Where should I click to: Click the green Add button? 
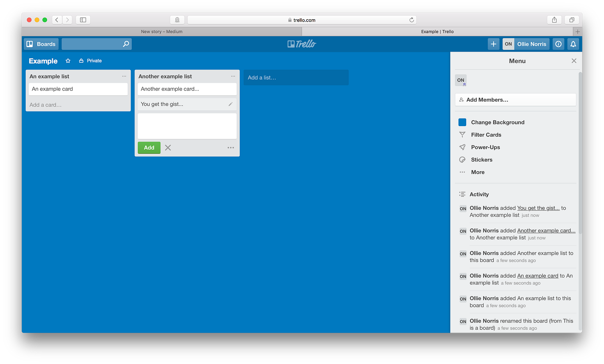149,148
